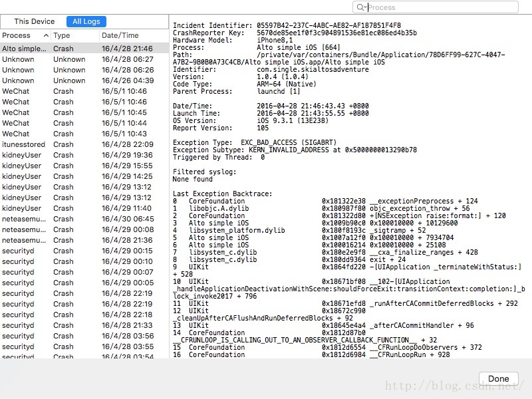The height and width of the screenshot is (399, 532).
Task: Close the logs sheet with Done
Action: [x=498, y=378]
